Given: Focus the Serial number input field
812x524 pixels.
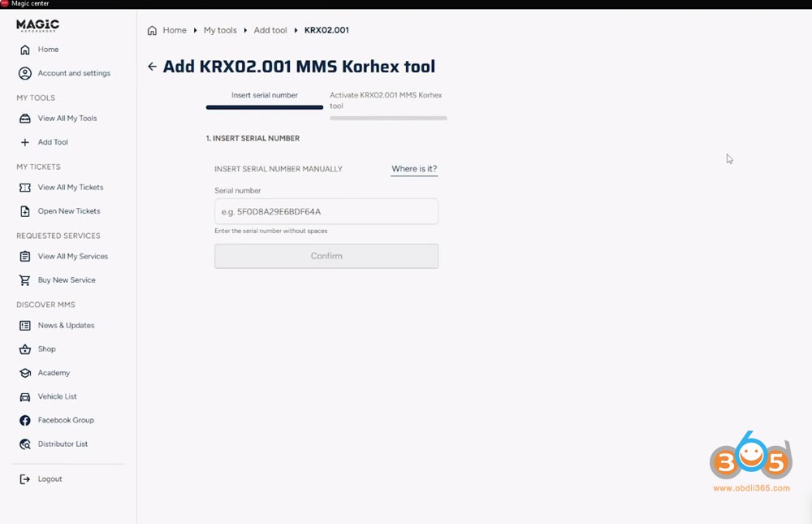Looking at the screenshot, I should 326,211.
